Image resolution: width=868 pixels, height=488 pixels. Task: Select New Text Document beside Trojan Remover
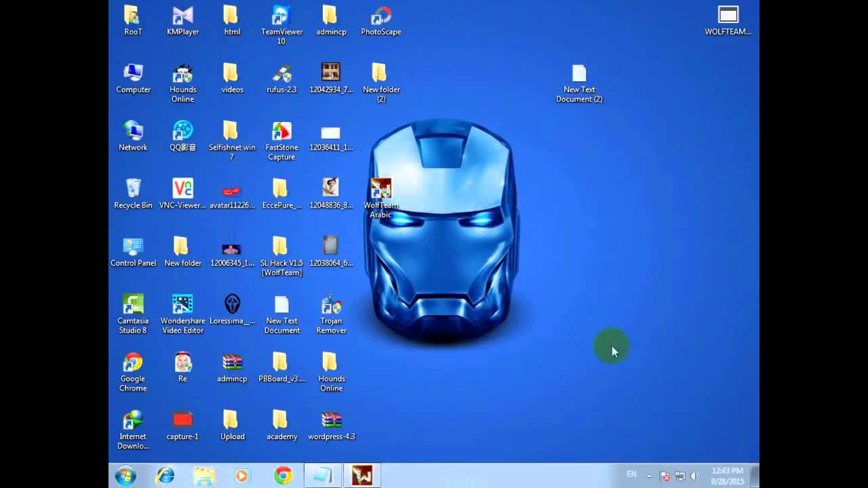[x=281, y=314]
